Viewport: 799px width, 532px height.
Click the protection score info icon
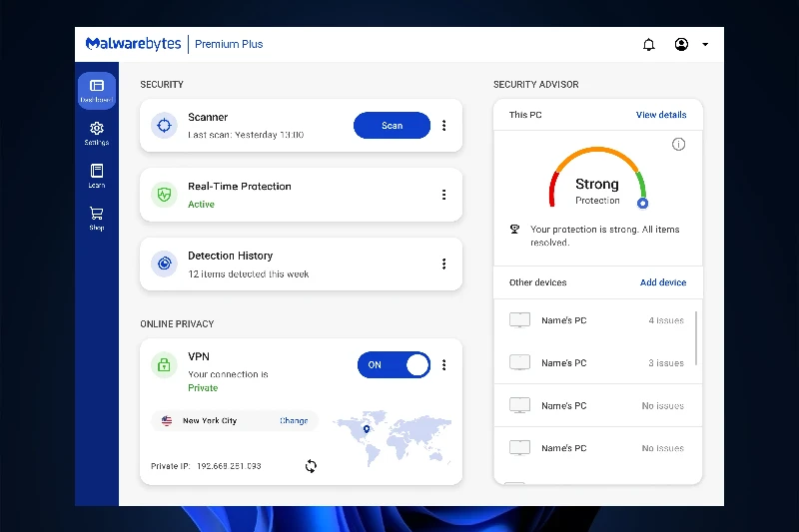(678, 144)
